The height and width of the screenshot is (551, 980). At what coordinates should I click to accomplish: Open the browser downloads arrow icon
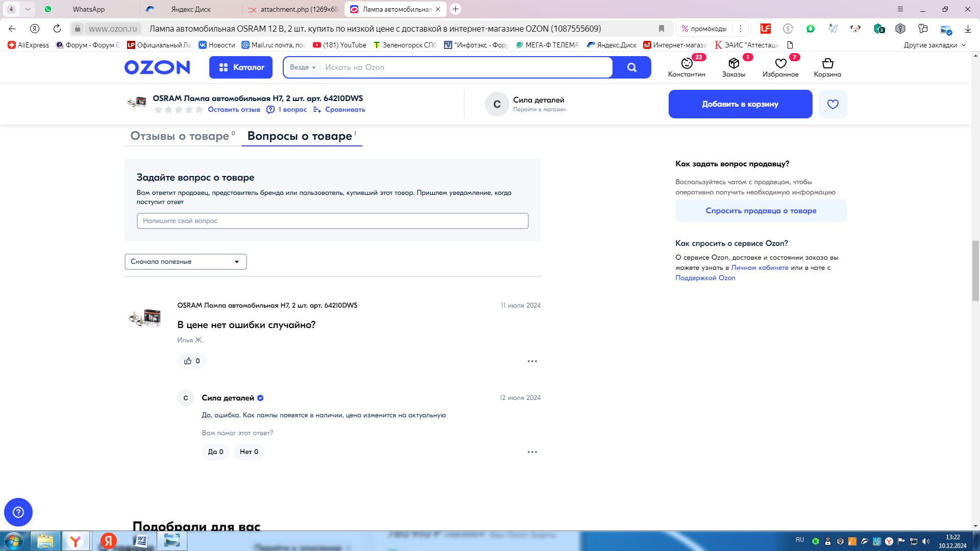tap(968, 29)
